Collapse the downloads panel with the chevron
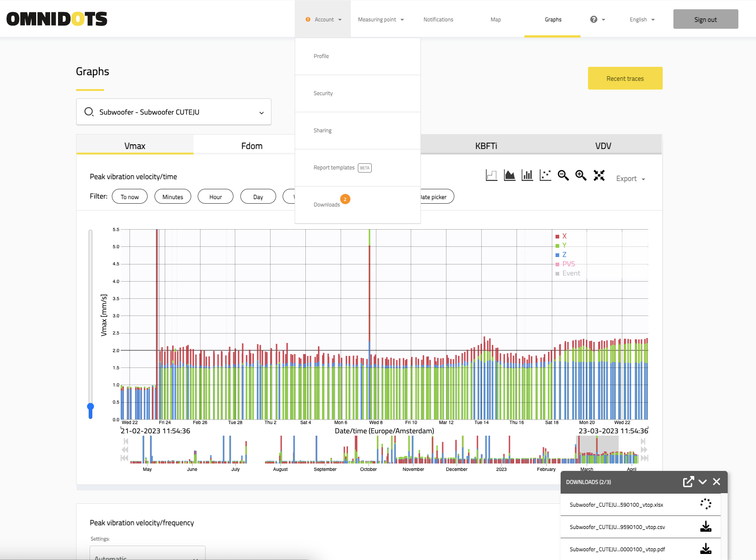 pos(703,482)
